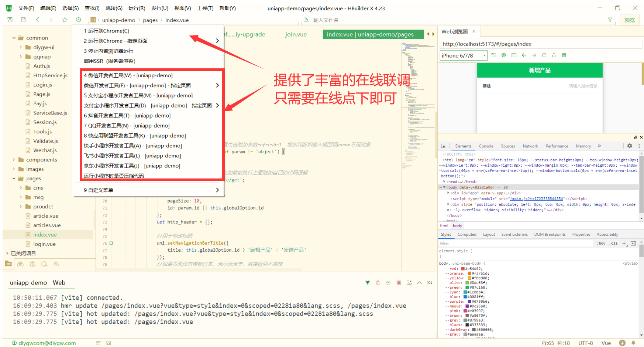Click the styles Filter input
Image resolution: width=644 pixels, height=347 pixels.
[516, 244]
